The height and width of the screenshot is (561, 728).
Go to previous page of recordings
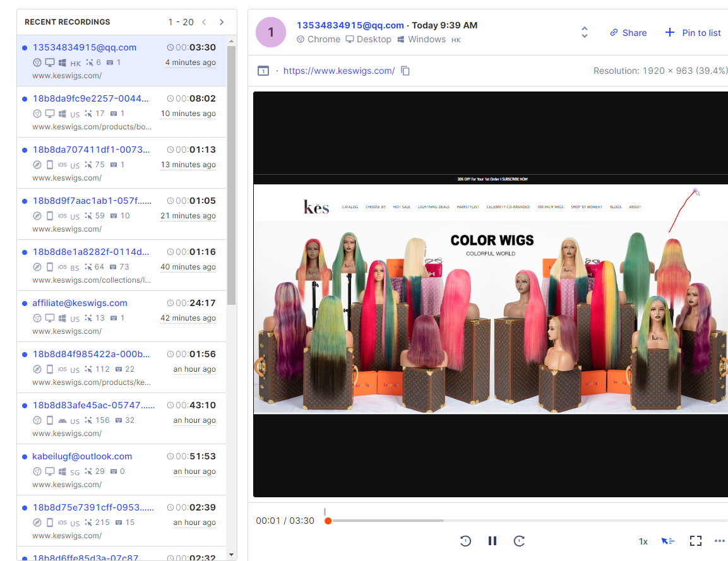(204, 22)
